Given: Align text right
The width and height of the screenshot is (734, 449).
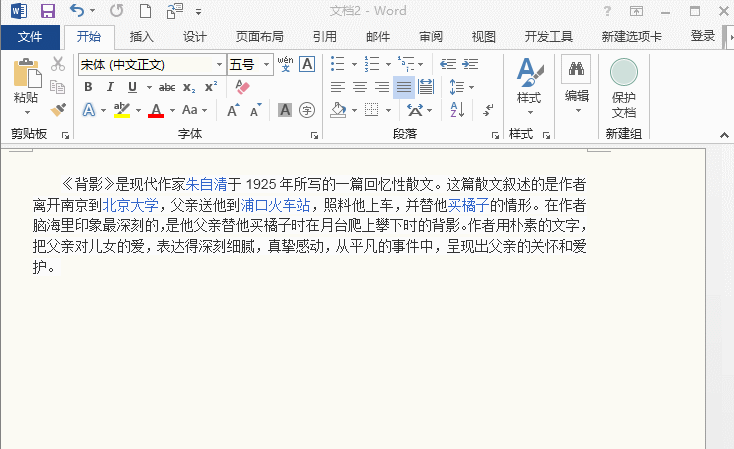Looking at the screenshot, I should click(382, 87).
